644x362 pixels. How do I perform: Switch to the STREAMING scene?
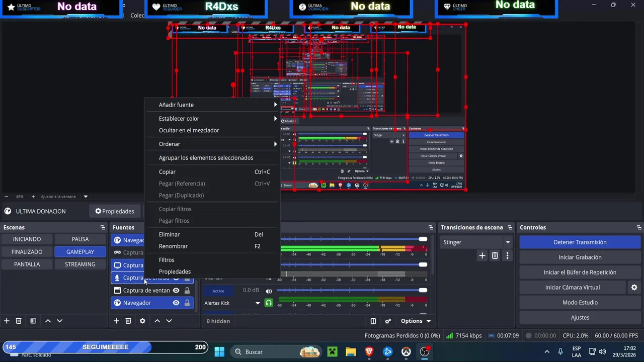click(80, 264)
